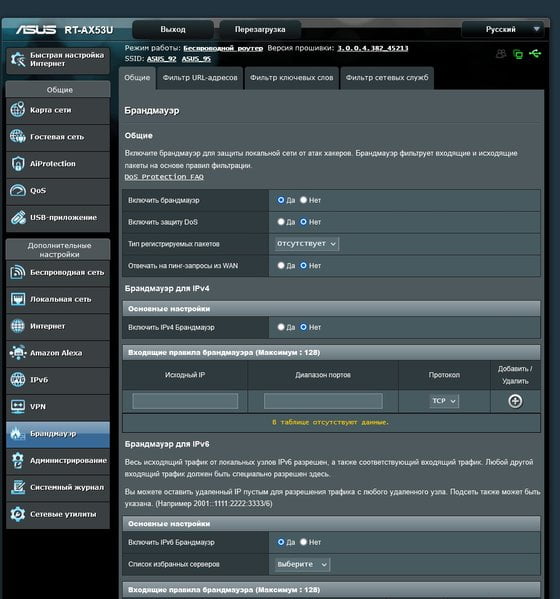
Task: Switch to the Фильтр ключевых слов tab
Action: pos(291,78)
